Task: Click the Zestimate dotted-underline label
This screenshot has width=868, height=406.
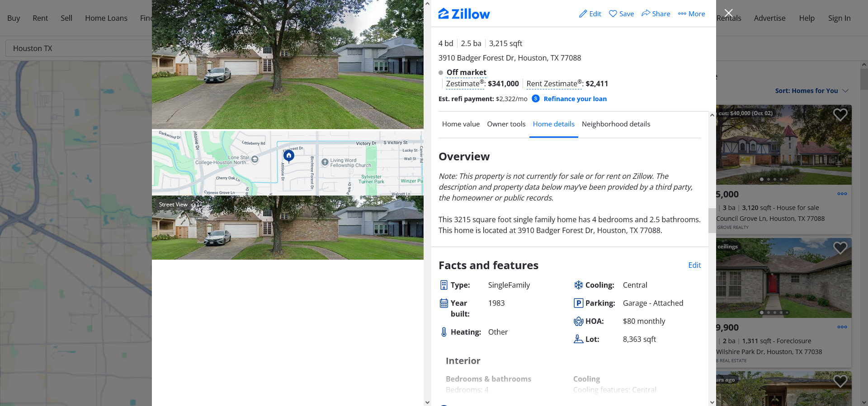Action: [466, 84]
